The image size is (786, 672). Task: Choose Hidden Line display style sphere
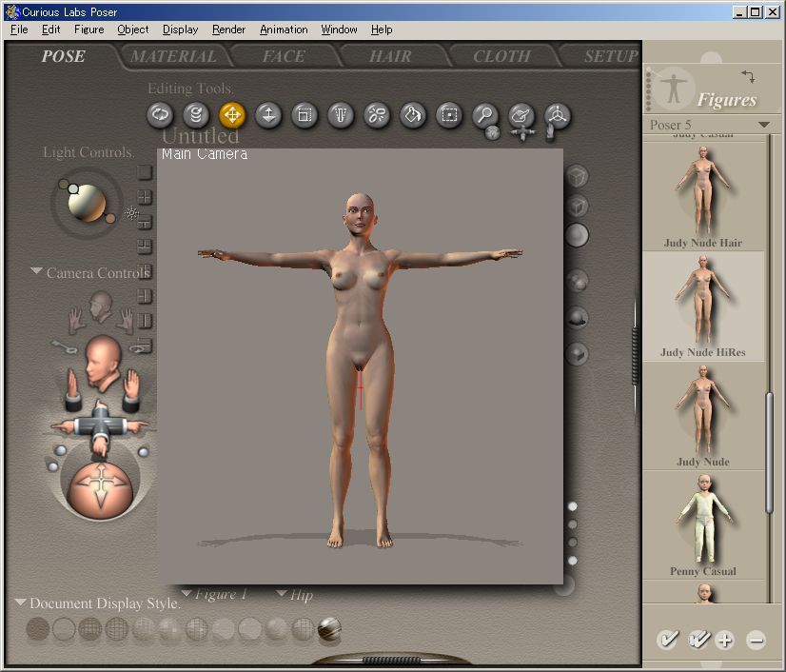point(117,628)
